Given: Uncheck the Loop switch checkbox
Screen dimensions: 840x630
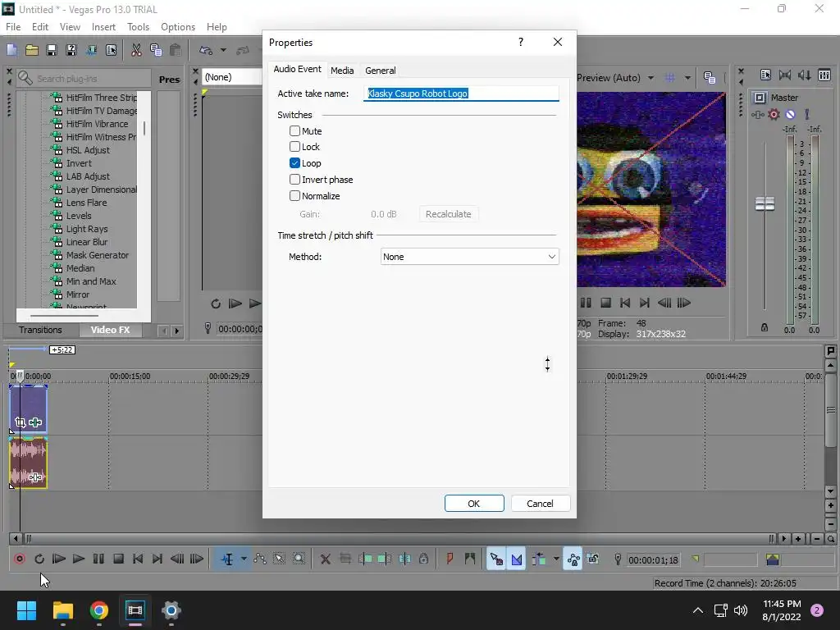Looking at the screenshot, I should point(294,163).
